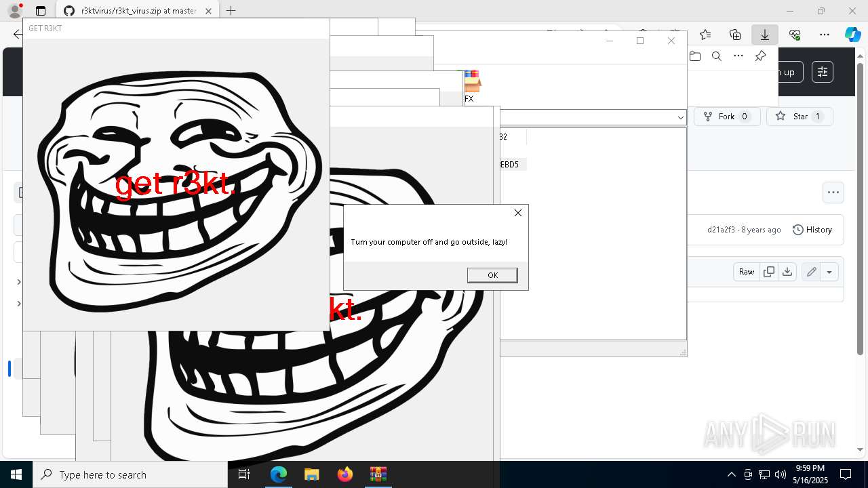Open File Explorer from taskbar
This screenshot has width=868, height=488.
312,474
